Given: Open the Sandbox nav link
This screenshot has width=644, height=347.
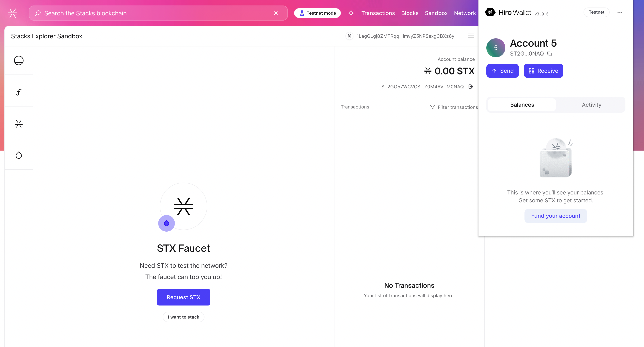Looking at the screenshot, I should tap(436, 13).
